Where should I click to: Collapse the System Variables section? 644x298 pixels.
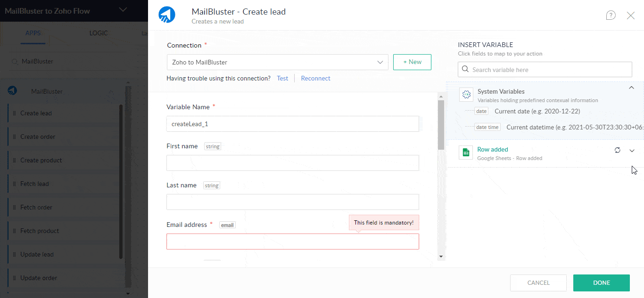(x=632, y=88)
